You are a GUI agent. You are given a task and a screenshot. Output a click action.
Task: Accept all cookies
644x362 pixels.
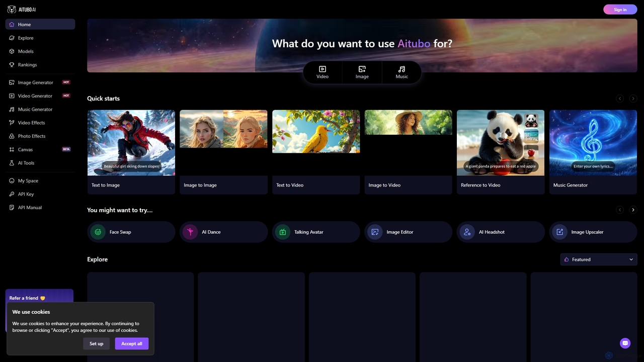132,343
